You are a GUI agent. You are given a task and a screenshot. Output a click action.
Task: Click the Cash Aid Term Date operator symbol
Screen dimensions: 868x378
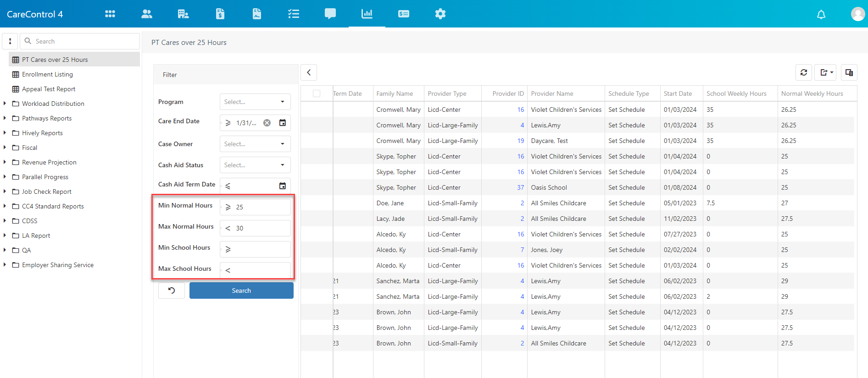[228, 186]
